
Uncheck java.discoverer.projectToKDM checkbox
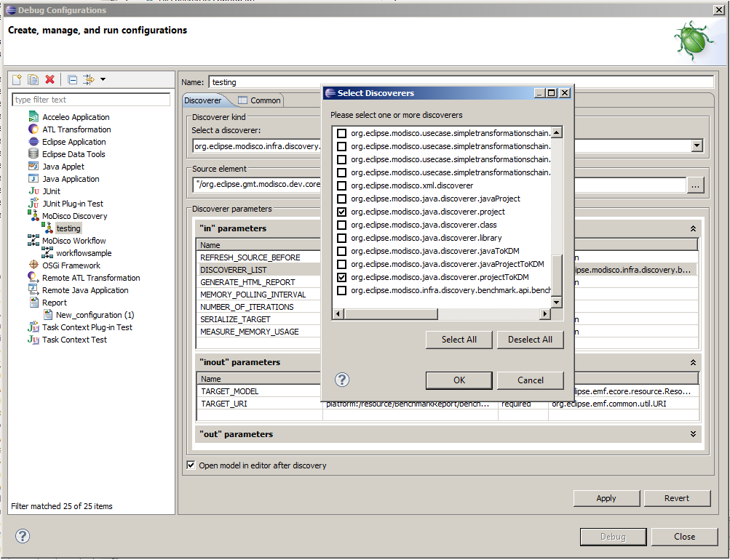(x=342, y=277)
